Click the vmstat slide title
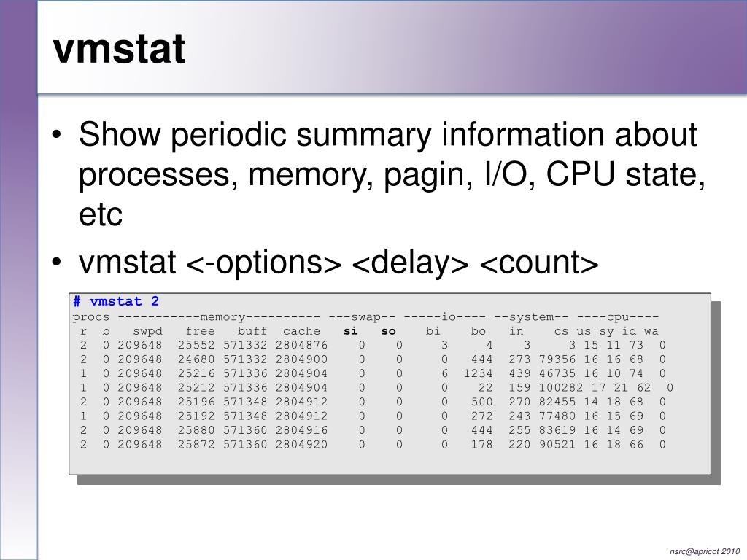 click(x=119, y=49)
